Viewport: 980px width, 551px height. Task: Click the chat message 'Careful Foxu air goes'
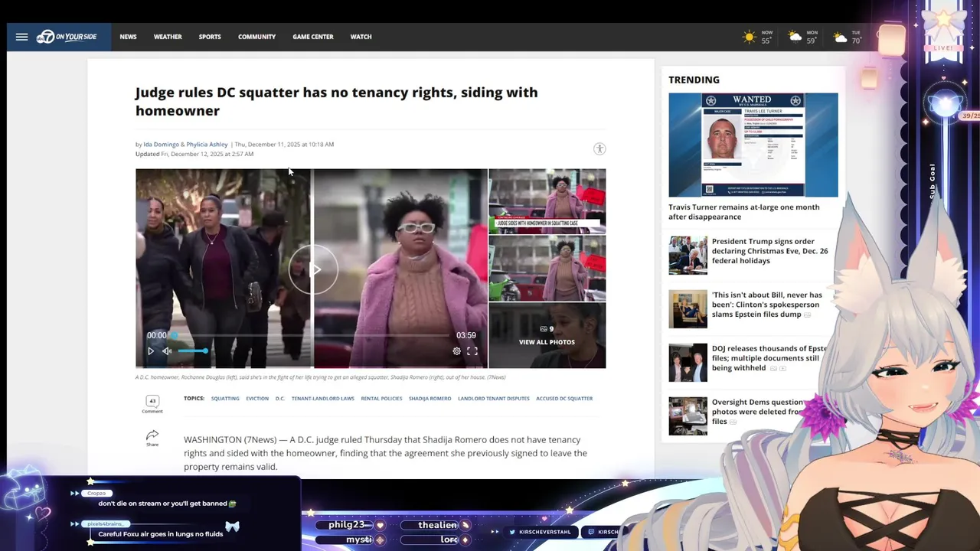tap(161, 534)
